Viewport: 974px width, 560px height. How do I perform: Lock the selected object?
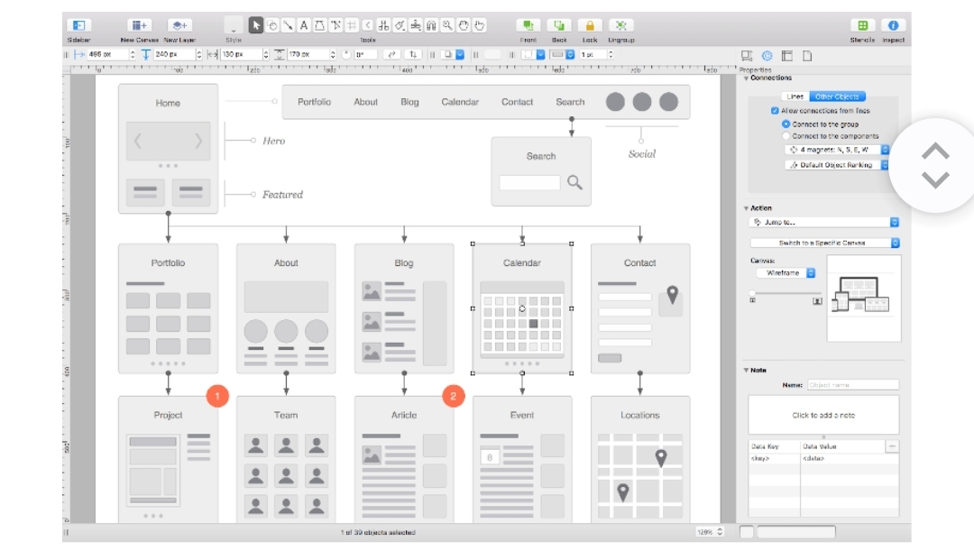590,26
